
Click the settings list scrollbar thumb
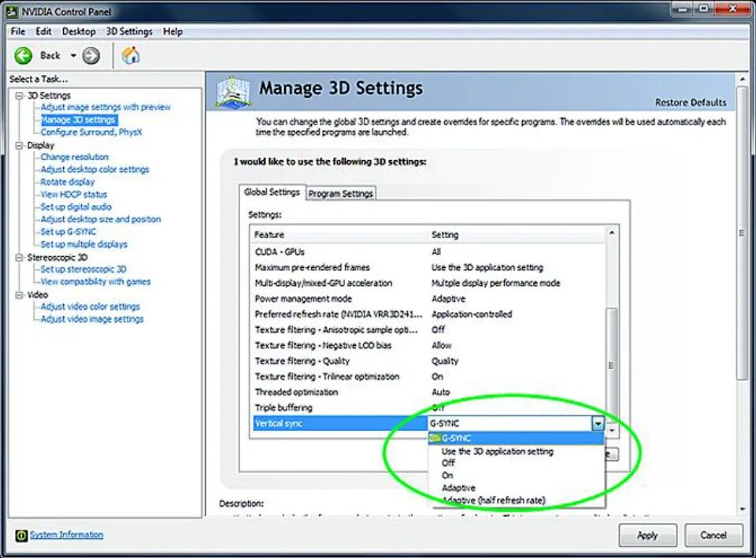pos(612,364)
